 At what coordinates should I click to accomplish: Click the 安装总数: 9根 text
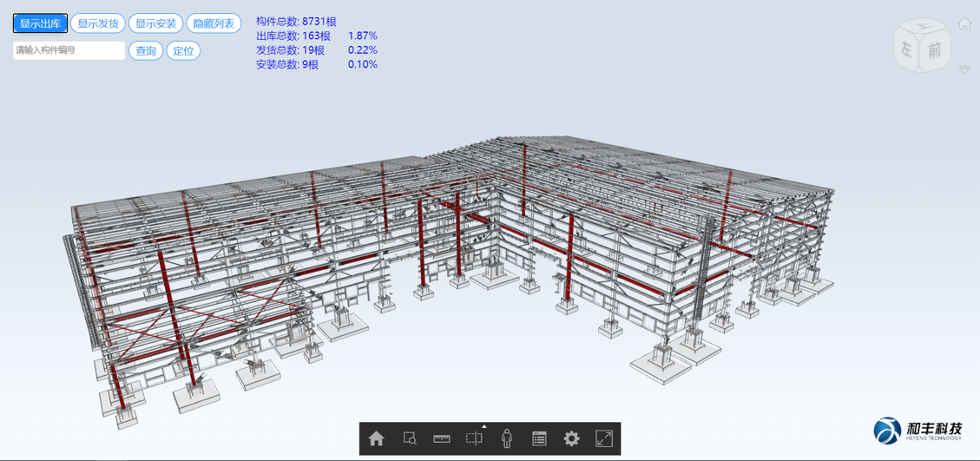point(286,64)
